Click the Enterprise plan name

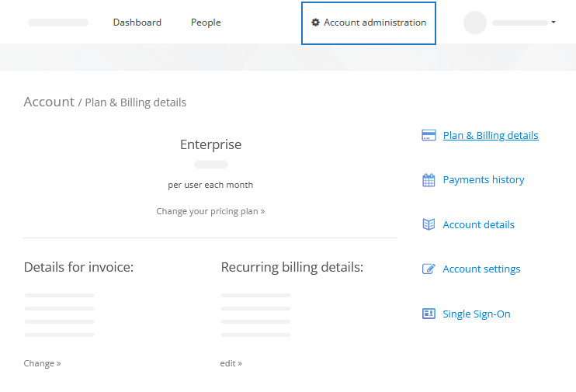click(211, 144)
